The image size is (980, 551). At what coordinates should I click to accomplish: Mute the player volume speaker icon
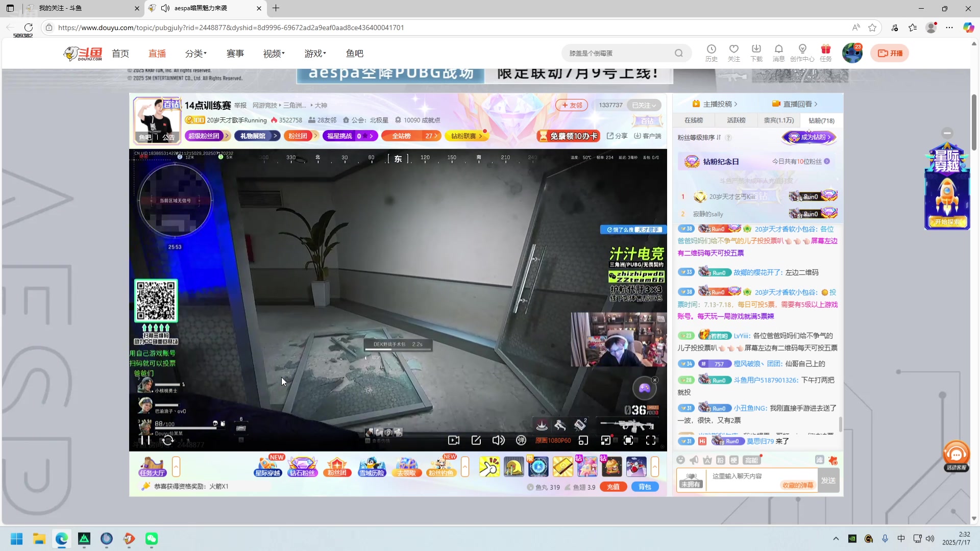(x=499, y=440)
